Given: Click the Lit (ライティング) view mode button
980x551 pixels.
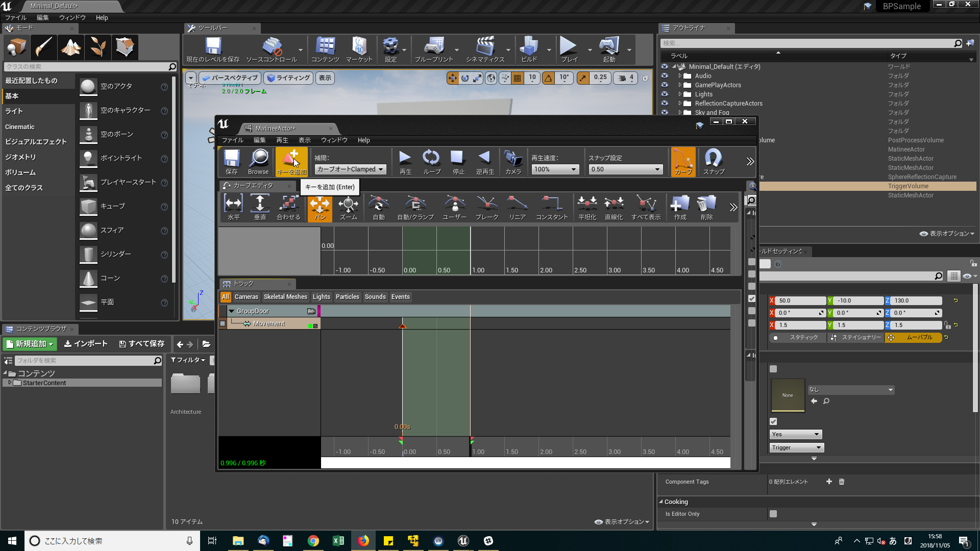Looking at the screenshot, I should click(x=289, y=78).
